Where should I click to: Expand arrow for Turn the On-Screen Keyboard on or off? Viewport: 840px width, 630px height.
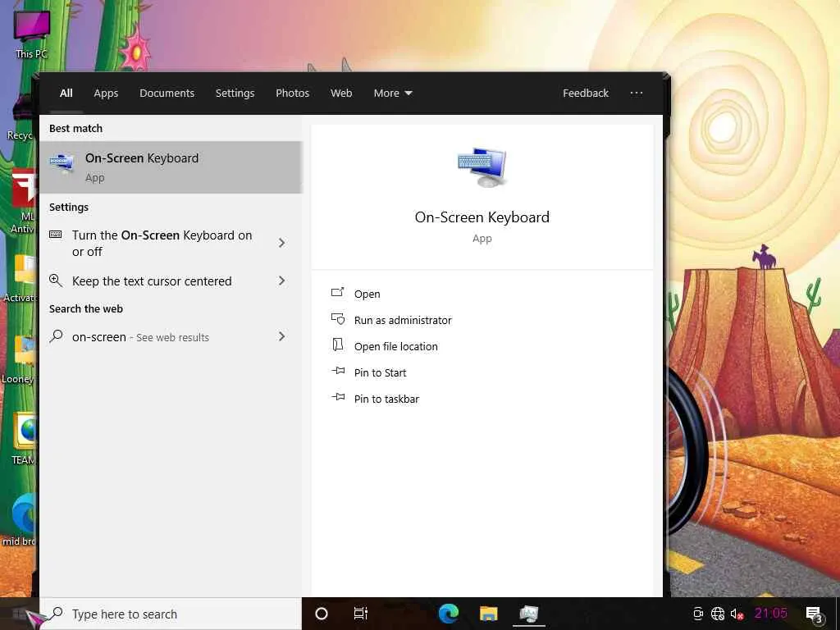[x=282, y=243]
